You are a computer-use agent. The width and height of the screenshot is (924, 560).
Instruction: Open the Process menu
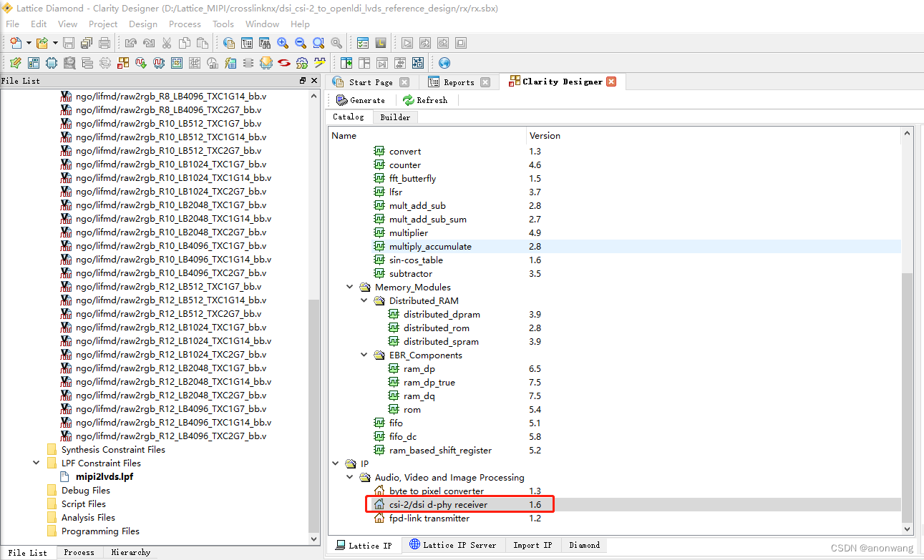tap(185, 24)
